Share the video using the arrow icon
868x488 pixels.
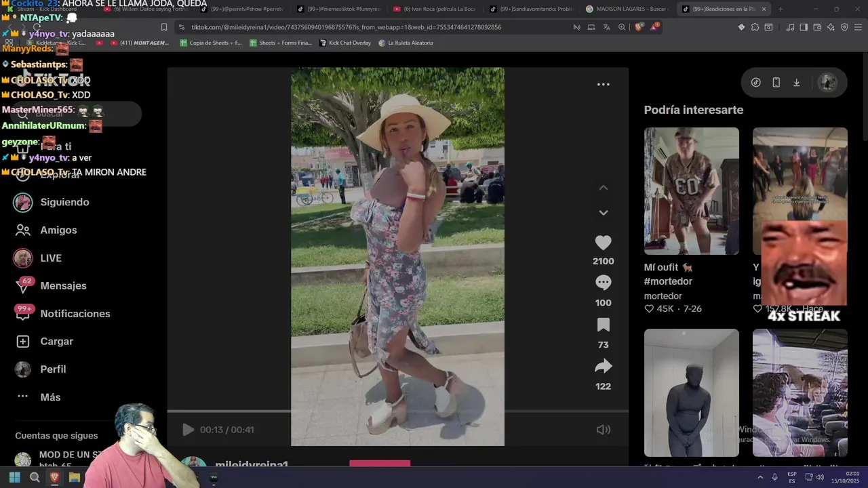click(603, 367)
